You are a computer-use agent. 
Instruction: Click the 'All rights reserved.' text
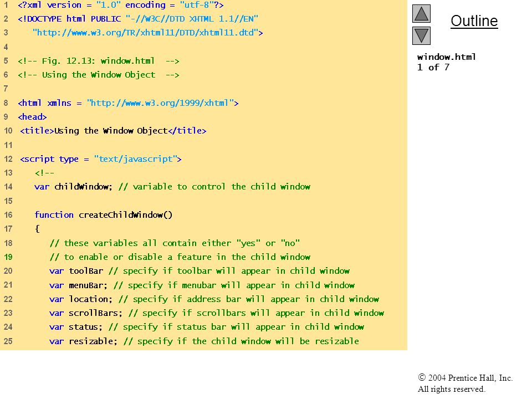point(451,389)
